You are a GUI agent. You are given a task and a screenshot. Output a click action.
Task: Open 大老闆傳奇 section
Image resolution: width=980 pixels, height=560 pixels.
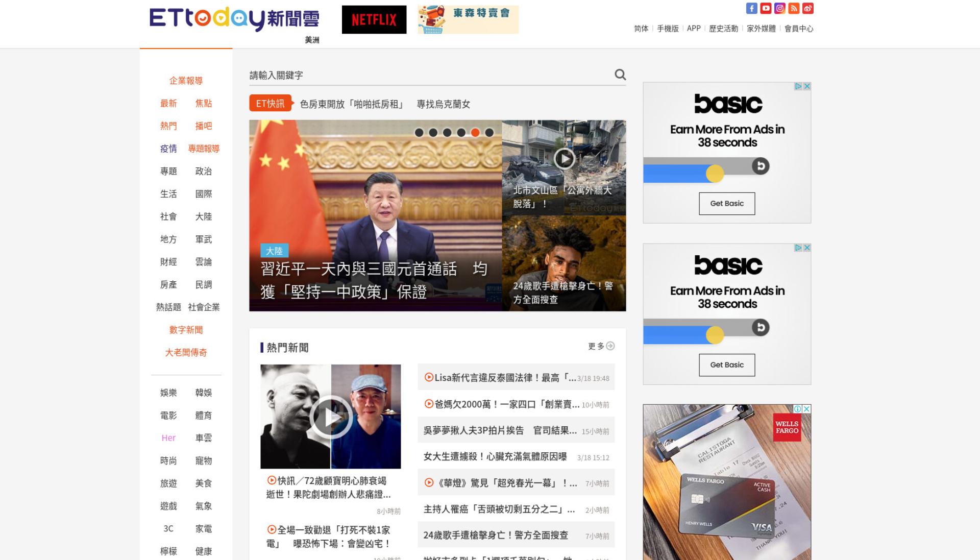tap(186, 353)
